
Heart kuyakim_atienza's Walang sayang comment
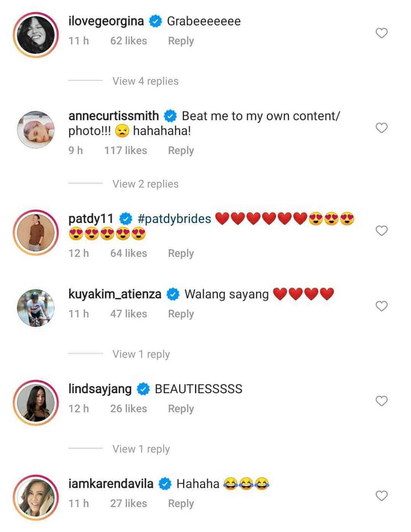[x=382, y=306]
